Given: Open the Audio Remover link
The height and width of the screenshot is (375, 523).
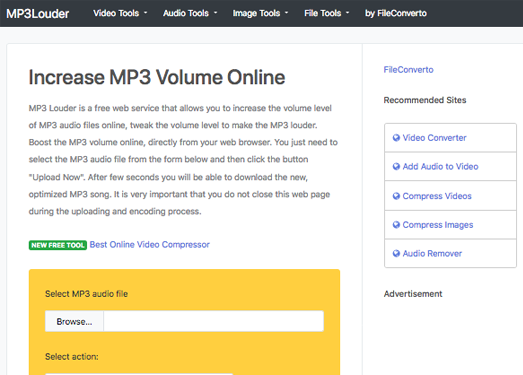Looking at the screenshot, I should point(432,254).
